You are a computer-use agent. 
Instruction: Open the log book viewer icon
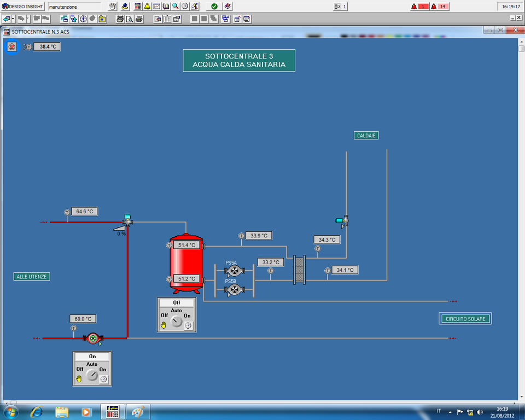click(x=166, y=7)
